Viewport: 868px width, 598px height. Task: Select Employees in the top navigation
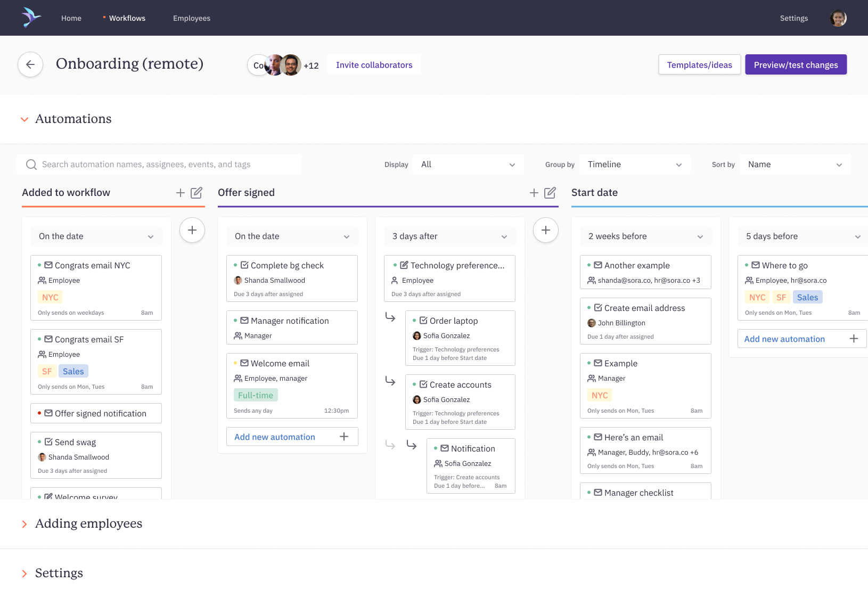pyautogui.click(x=191, y=18)
